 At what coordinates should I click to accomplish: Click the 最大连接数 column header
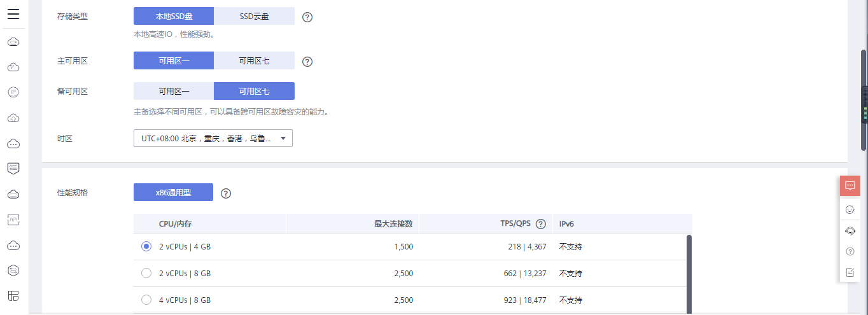point(393,224)
